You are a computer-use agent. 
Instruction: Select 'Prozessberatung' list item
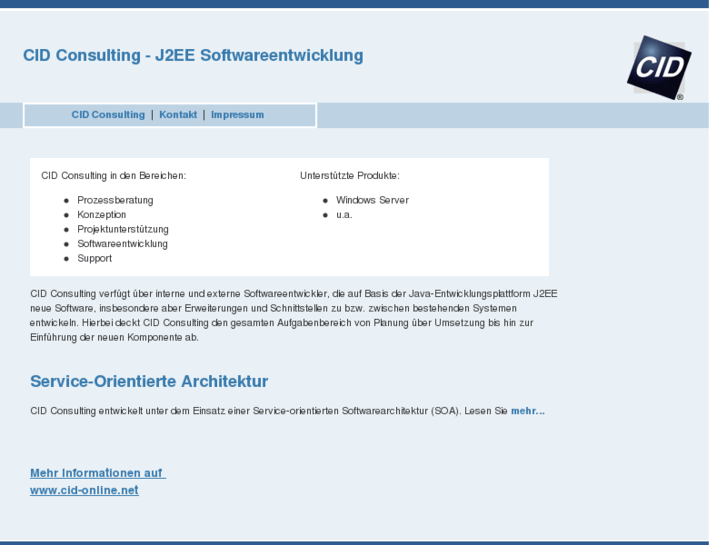click(x=115, y=200)
